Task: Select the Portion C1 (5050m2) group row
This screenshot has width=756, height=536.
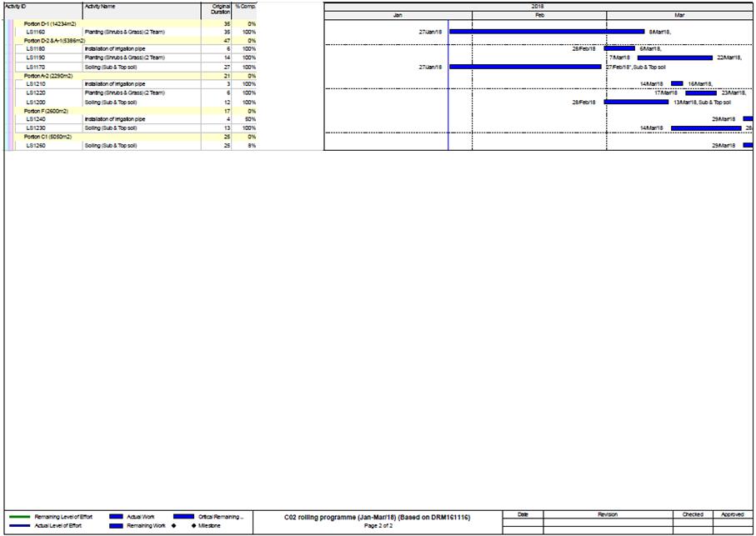Action: pyautogui.click(x=136, y=137)
